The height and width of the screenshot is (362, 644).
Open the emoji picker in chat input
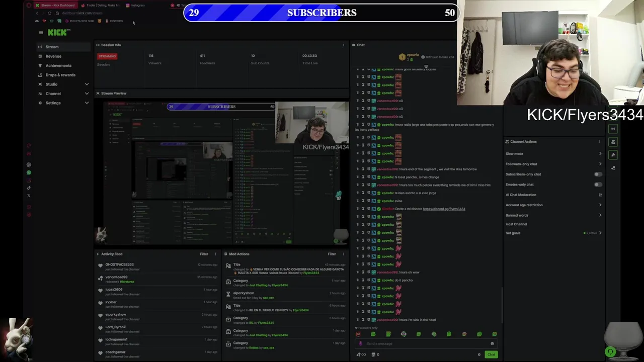[492, 344]
